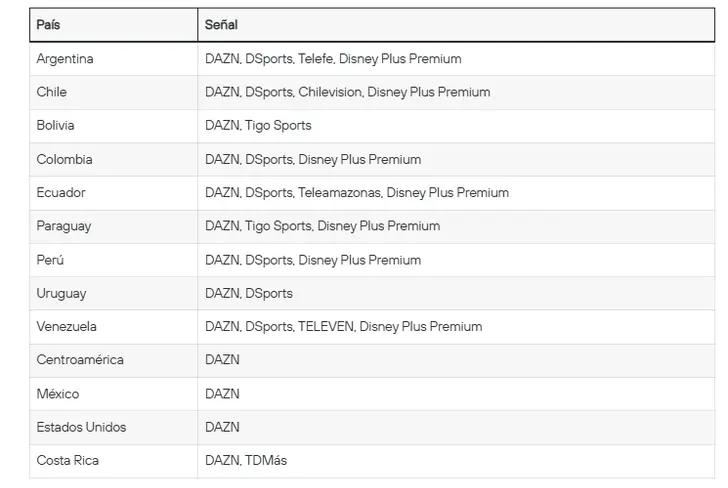Viewport: 728px width, 488px height.
Task: Click the Señal column header
Action: [x=221, y=25]
